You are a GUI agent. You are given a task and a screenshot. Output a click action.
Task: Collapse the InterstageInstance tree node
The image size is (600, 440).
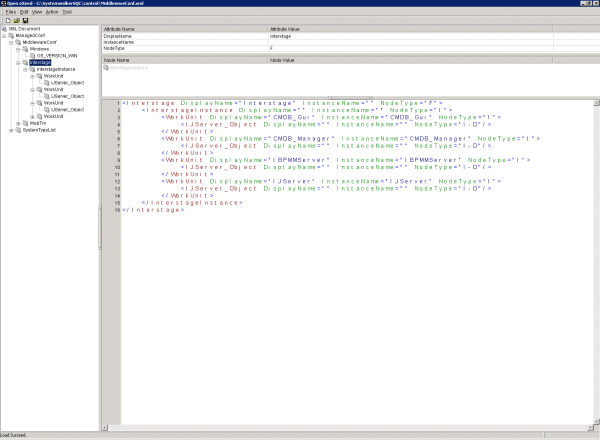pos(26,69)
